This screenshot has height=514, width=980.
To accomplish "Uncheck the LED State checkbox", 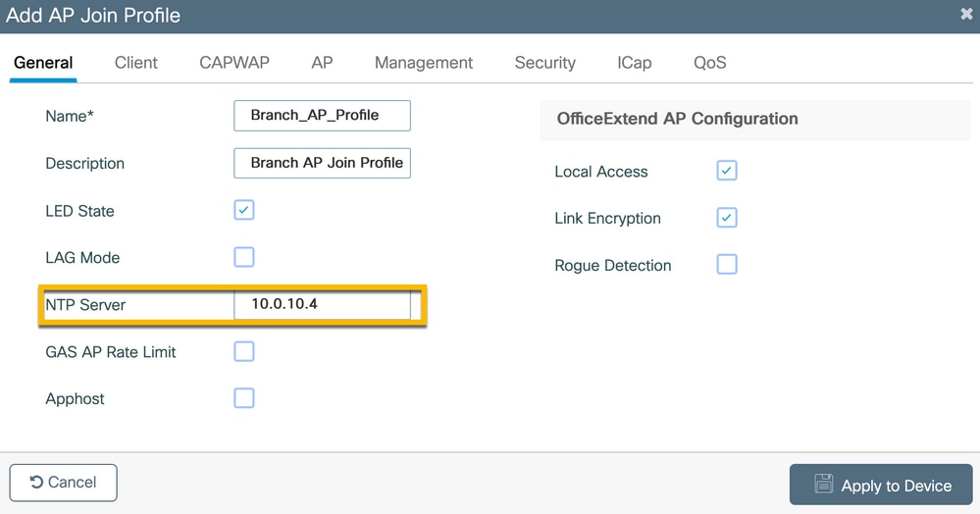I will point(243,210).
